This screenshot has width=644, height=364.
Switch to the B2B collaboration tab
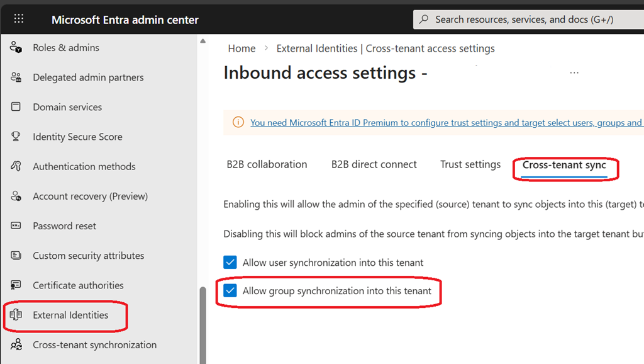267,164
